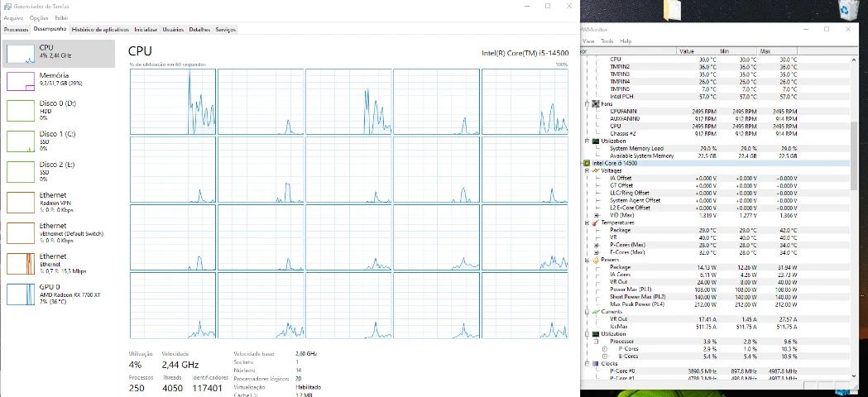Click HWMonitor scrollbar down arrow

(854, 376)
